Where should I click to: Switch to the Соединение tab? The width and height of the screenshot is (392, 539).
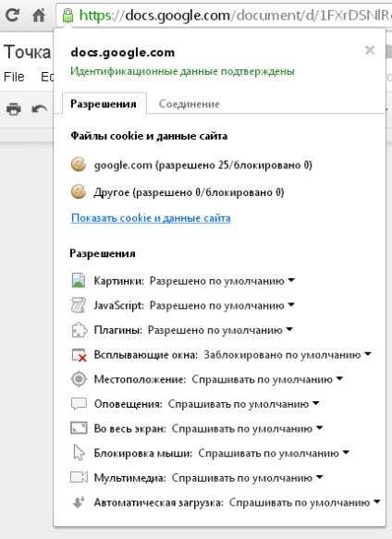click(190, 104)
